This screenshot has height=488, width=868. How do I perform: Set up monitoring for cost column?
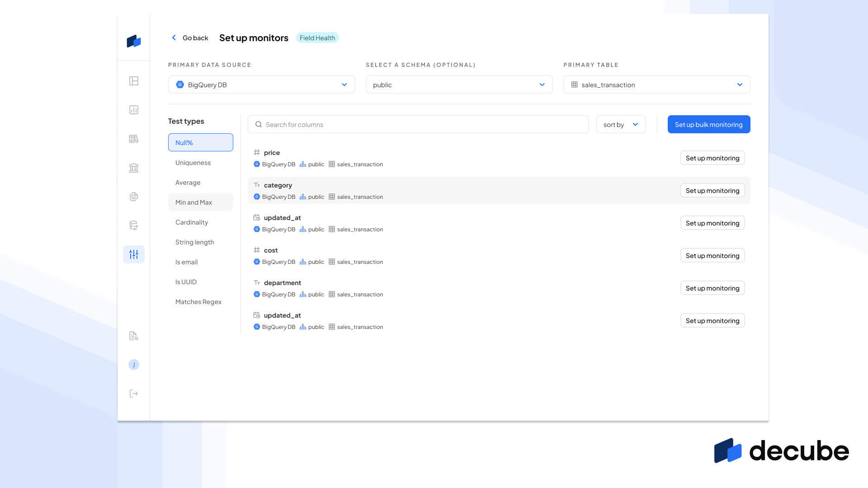point(712,255)
